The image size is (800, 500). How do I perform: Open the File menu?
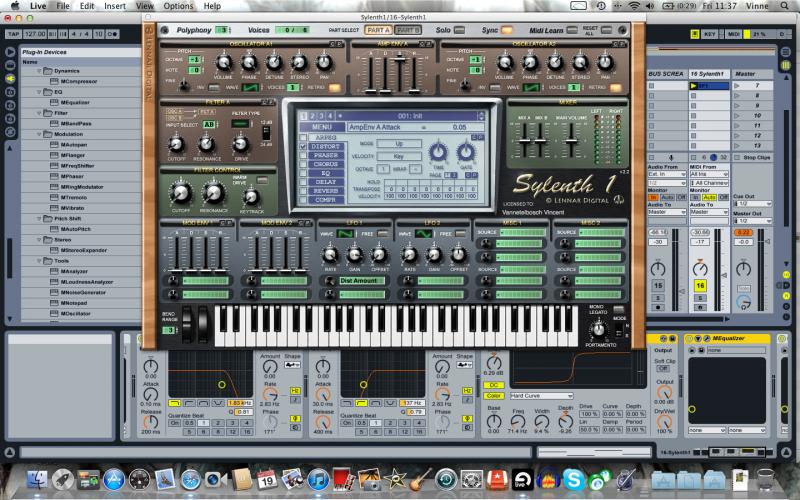tap(63, 6)
